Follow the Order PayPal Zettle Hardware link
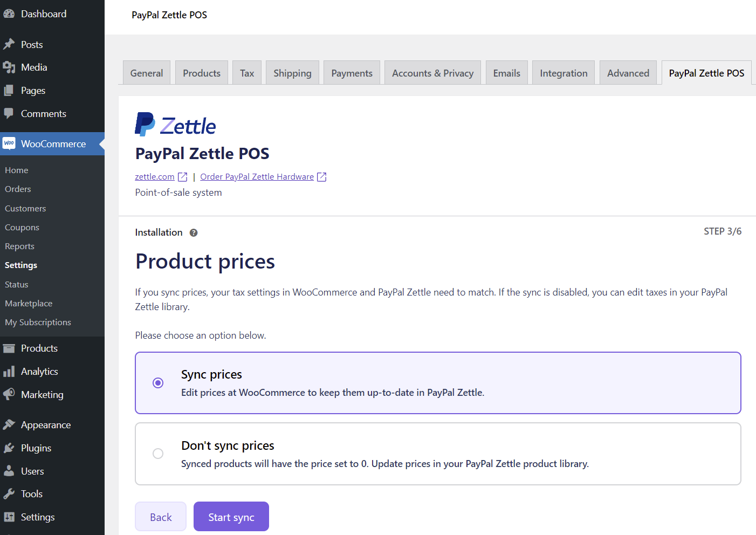This screenshot has height=535, width=756. coord(257,177)
